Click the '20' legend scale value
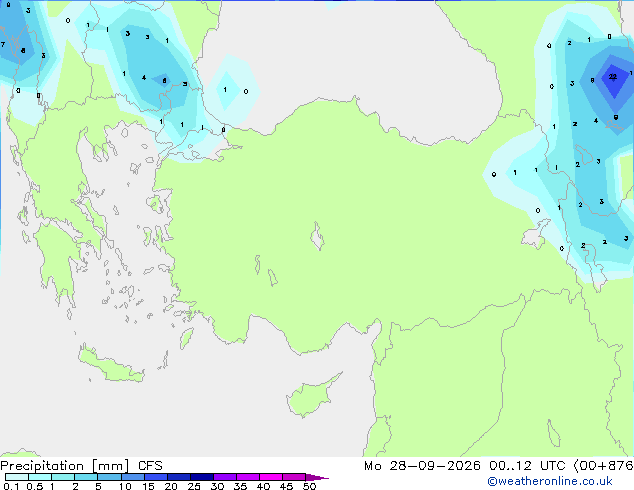Viewport: 634px width, 490px height. point(171,486)
